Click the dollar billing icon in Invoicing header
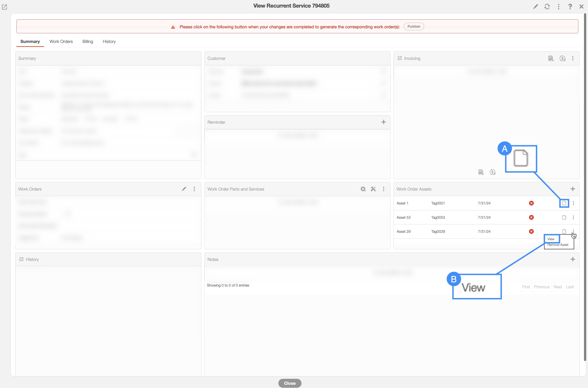Screen dimensions: 588x388 (563, 58)
